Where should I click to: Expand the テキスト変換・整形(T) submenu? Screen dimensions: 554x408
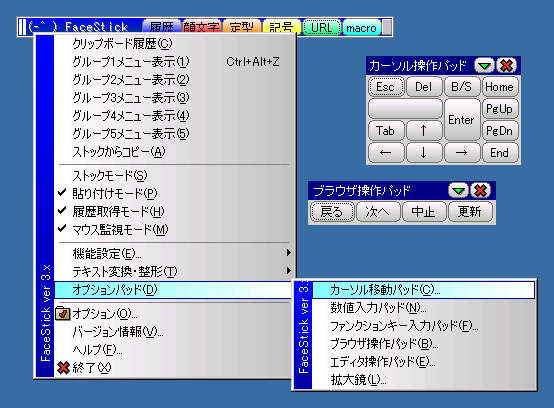point(175,271)
